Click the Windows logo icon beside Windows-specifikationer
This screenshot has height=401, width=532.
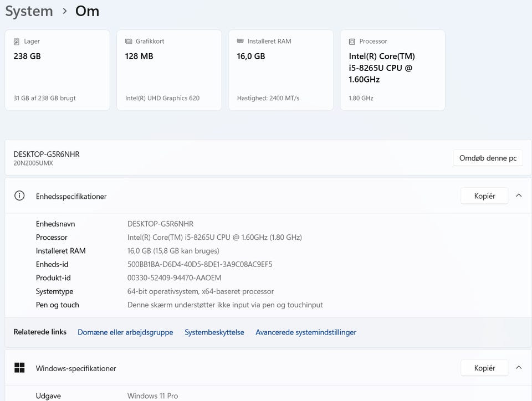(19, 368)
